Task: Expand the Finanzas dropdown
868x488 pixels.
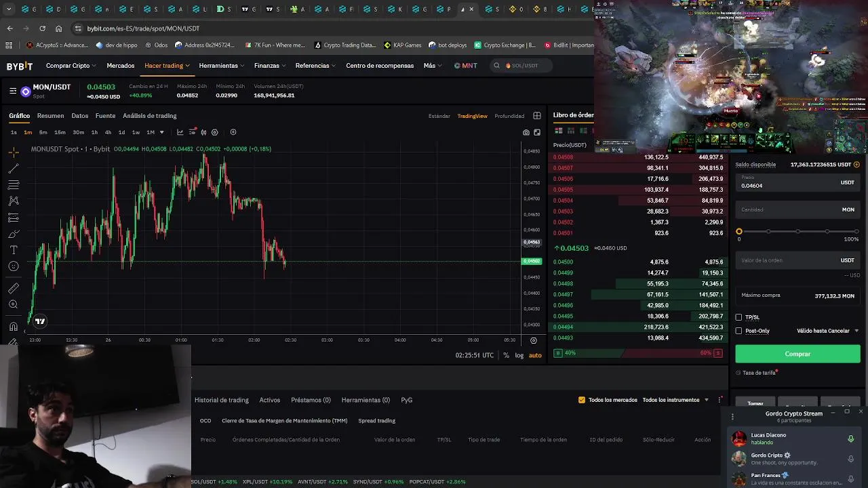Action: (270, 66)
